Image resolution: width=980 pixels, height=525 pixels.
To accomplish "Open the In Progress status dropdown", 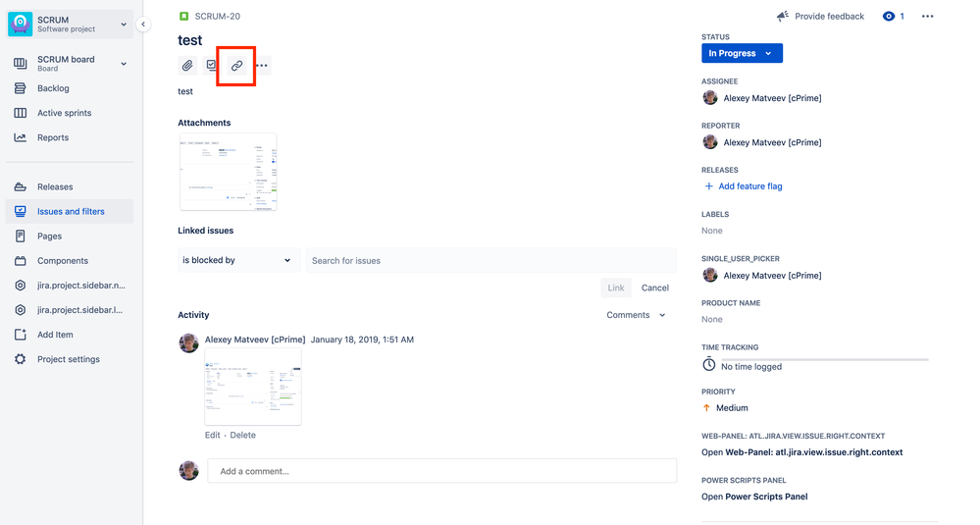I will tap(742, 53).
